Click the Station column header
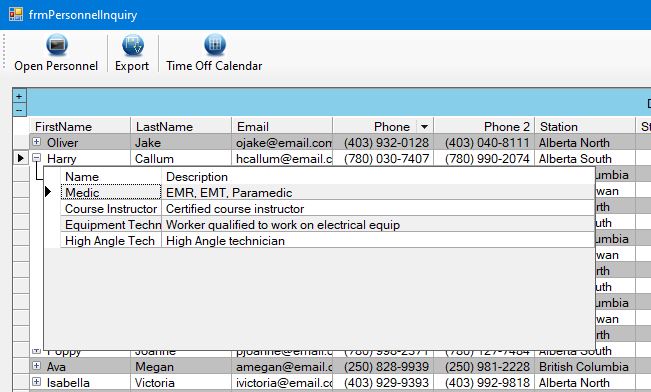The image size is (651, 392). point(585,126)
